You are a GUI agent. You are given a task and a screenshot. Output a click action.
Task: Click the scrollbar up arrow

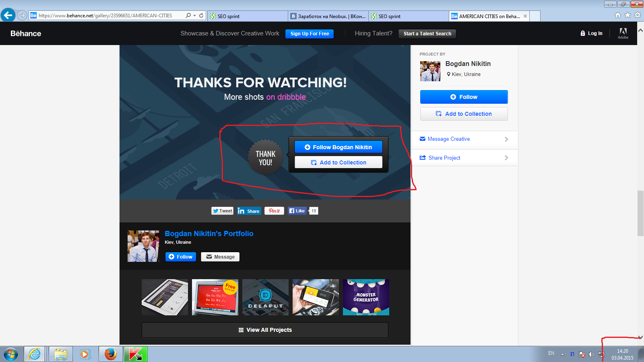tap(640, 31)
